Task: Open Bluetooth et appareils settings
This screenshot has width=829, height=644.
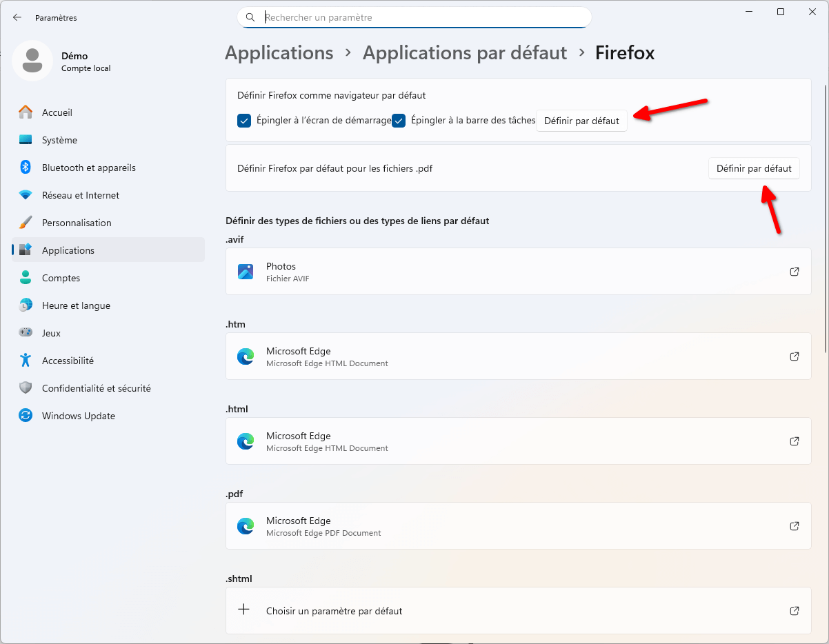Action: pyautogui.click(x=88, y=168)
